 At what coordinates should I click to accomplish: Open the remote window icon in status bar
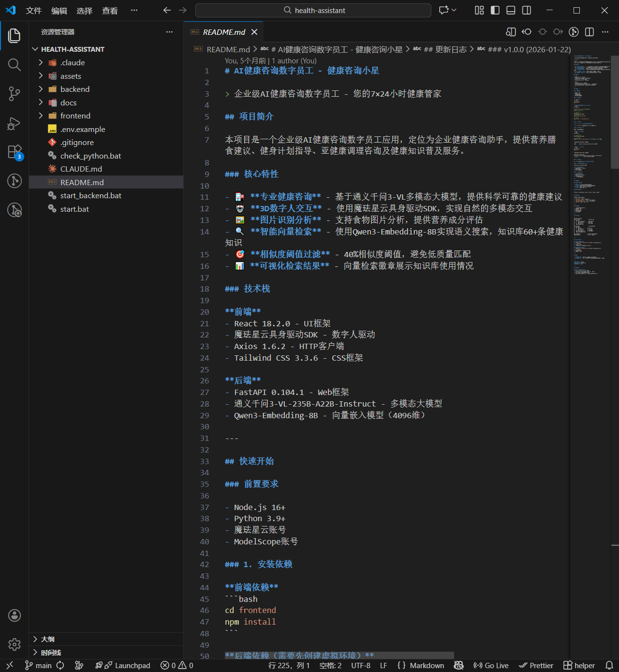pos(10,665)
